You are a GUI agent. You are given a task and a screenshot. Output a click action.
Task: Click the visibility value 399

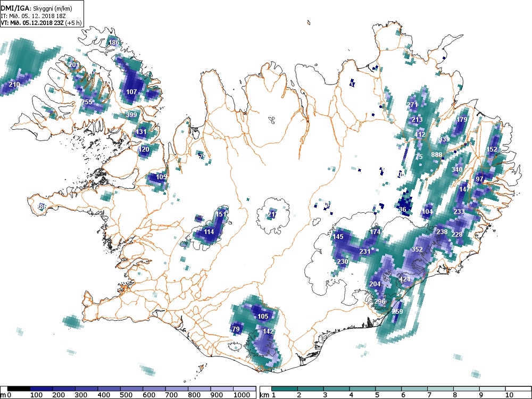pyautogui.click(x=131, y=115)
